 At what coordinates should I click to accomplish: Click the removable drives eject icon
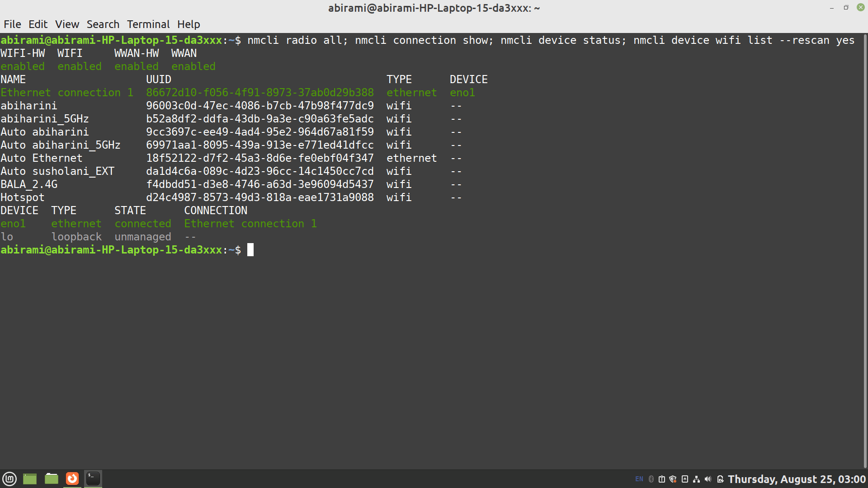[685, 479]
